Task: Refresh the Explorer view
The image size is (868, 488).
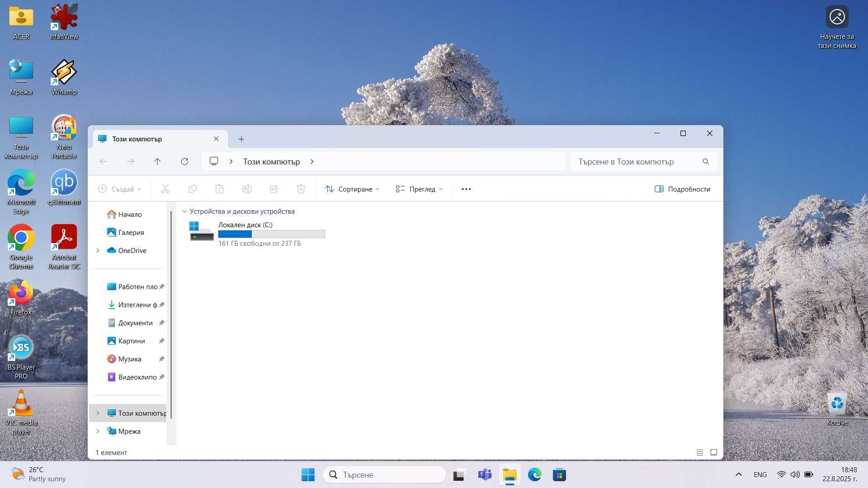Action: point(184,161)
